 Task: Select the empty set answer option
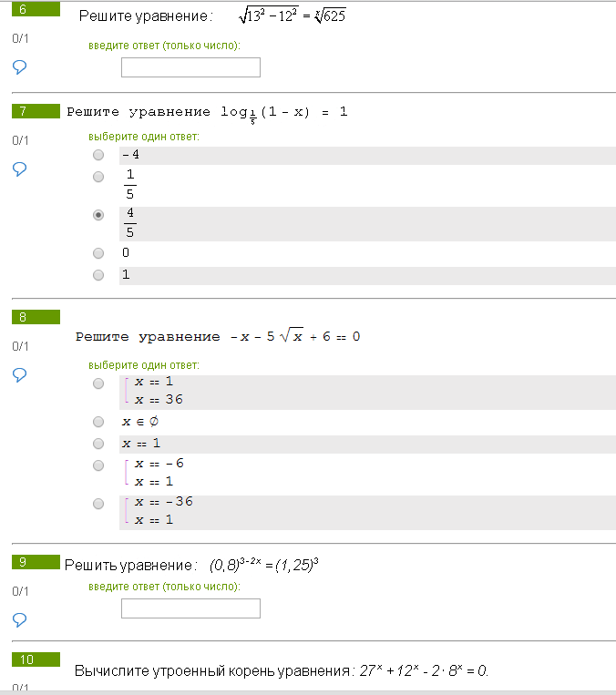[98, 422]
